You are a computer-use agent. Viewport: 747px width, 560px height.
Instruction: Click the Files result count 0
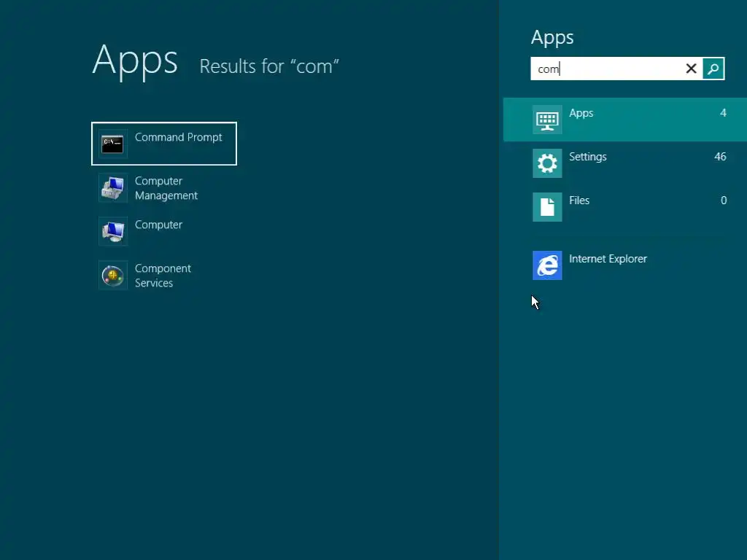tap(724, 201)
